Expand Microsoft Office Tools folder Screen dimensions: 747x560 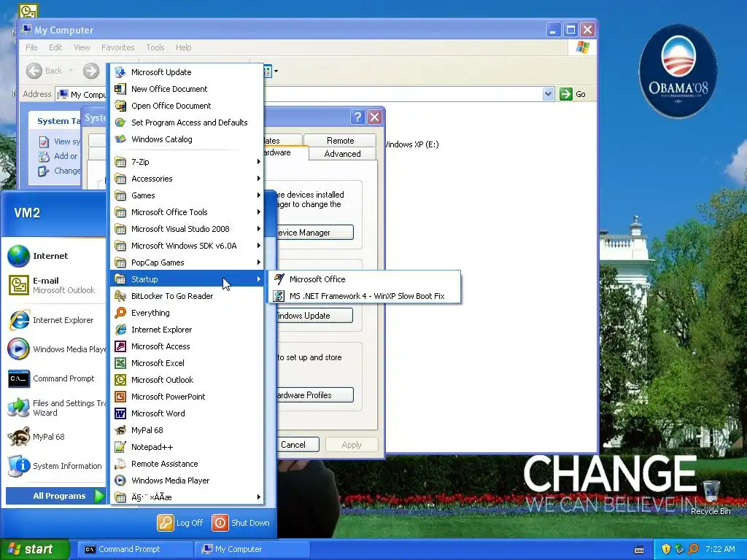(187, 212)
